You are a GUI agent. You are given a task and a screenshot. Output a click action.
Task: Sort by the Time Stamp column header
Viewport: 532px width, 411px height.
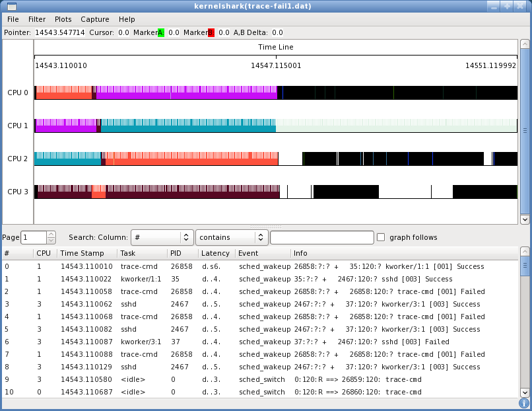82,253
